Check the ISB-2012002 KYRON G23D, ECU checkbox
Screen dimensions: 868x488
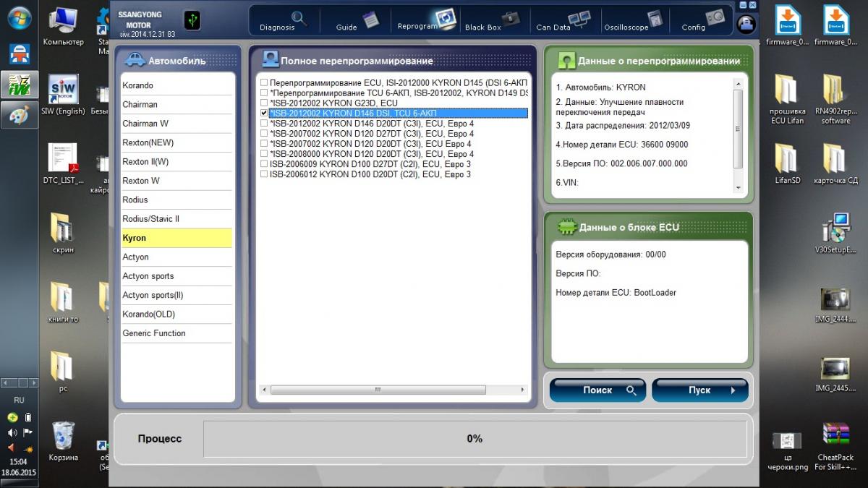point(264,103)
